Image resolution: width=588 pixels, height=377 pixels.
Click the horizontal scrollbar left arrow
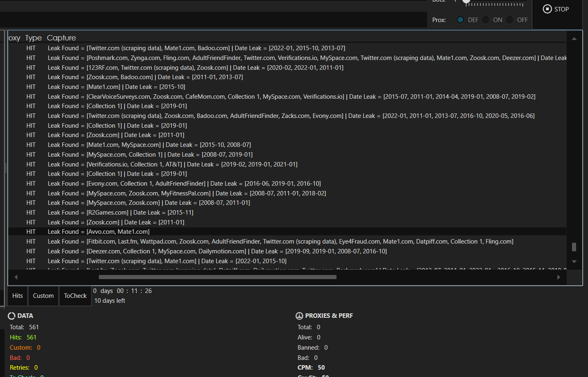click(x=16, y=277)
